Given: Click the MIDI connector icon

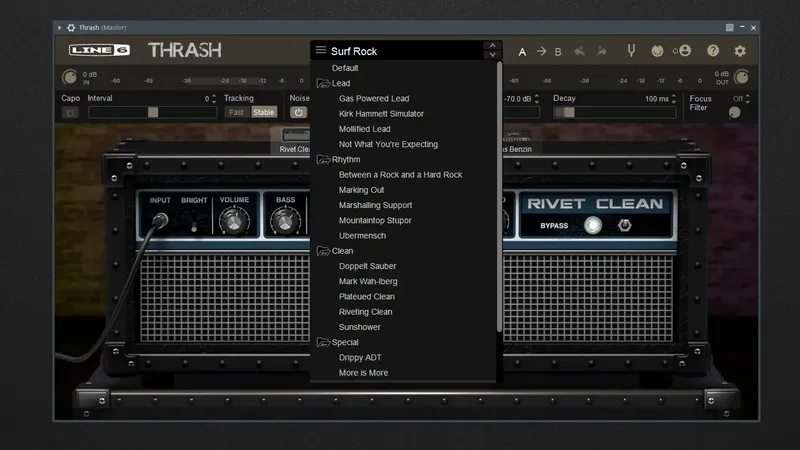Looking at the screenshot, I should coord(658,51).
